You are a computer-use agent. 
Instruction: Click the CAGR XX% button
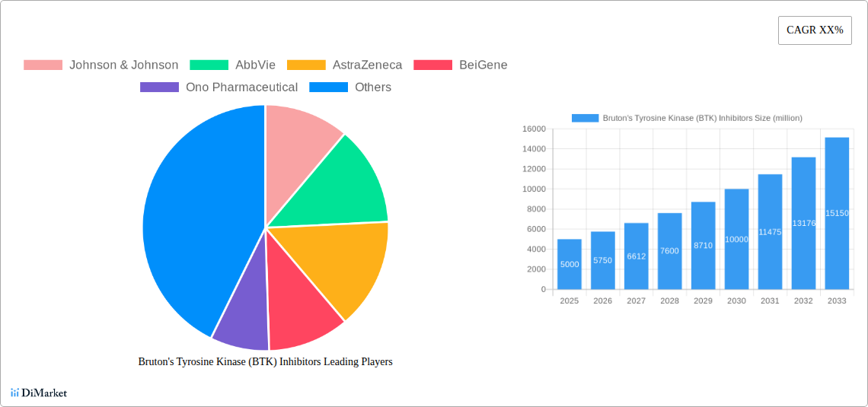click(x=815, y=30)
